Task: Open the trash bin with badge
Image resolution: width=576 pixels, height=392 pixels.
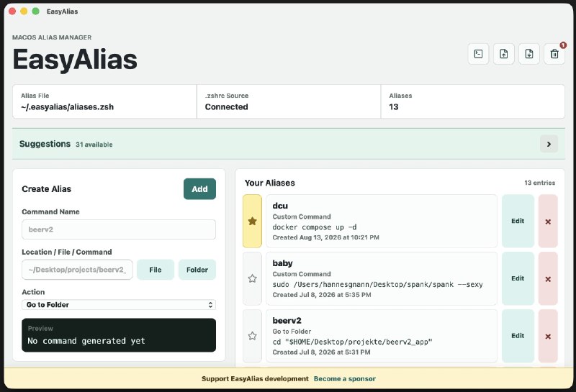Action: coord(554,54)
